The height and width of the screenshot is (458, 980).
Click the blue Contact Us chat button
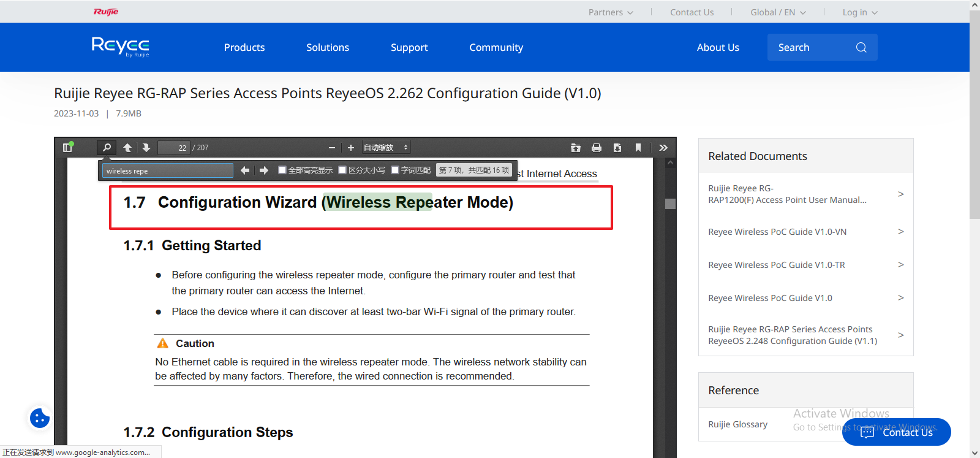pyautogui.click(x=897, y=432)
